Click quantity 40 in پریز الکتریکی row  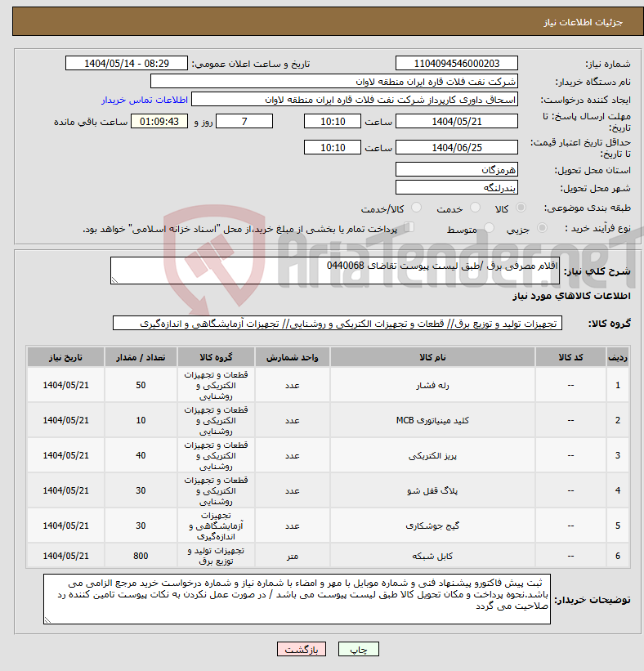coord(141,455)
